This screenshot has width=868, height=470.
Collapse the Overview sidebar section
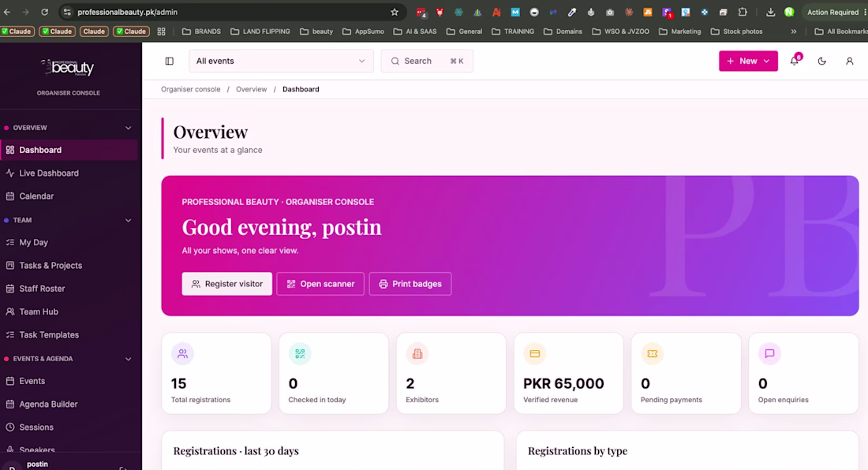[x=129, y=128]
